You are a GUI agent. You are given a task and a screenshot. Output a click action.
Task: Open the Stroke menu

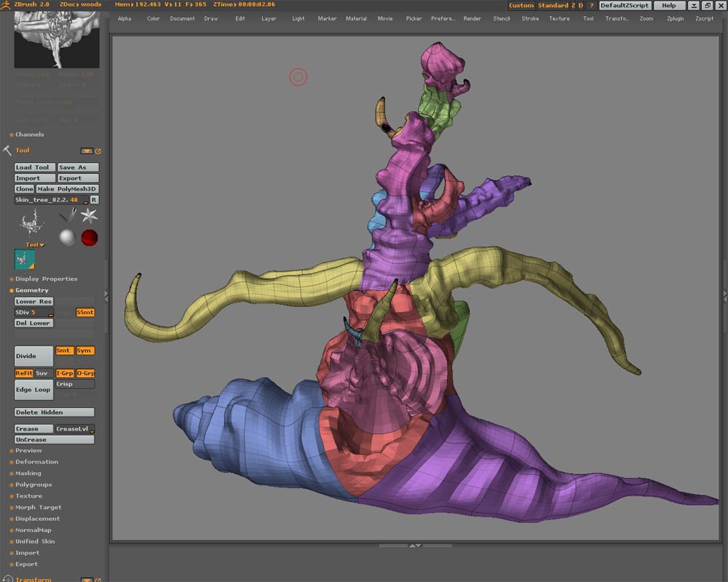(x=530, y=18)
